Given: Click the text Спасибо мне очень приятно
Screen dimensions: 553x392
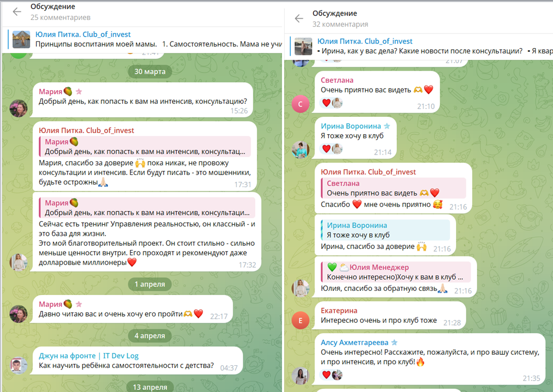Looking at the screenshot, I should (382, 204).
